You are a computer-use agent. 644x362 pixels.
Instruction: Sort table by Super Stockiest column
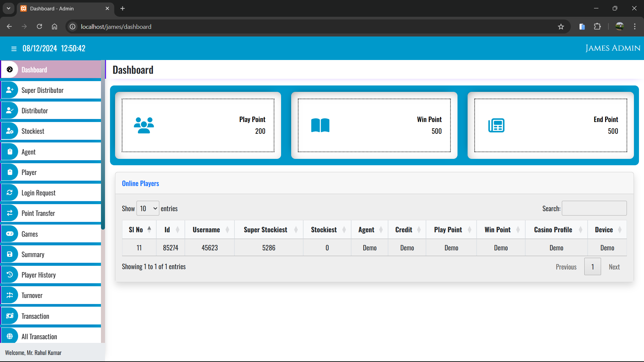coord(269,230)
